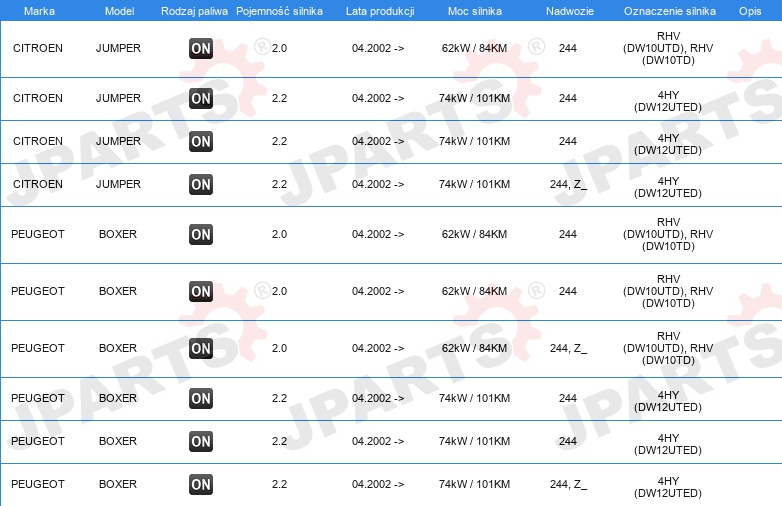The height and width of the screenshot is (506, 782).
Task: Select the Moc silnika column header
Action: [475, 11]
